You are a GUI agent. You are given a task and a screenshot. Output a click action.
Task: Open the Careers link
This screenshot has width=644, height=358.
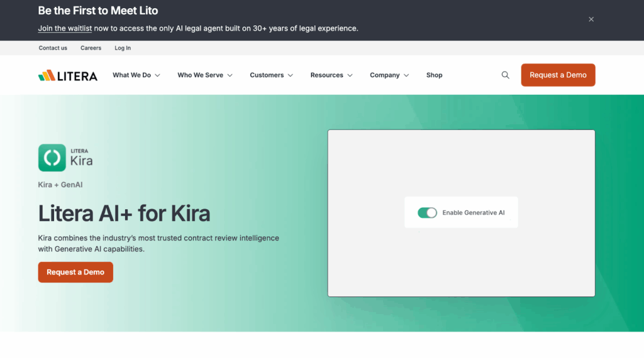point(91,48)
